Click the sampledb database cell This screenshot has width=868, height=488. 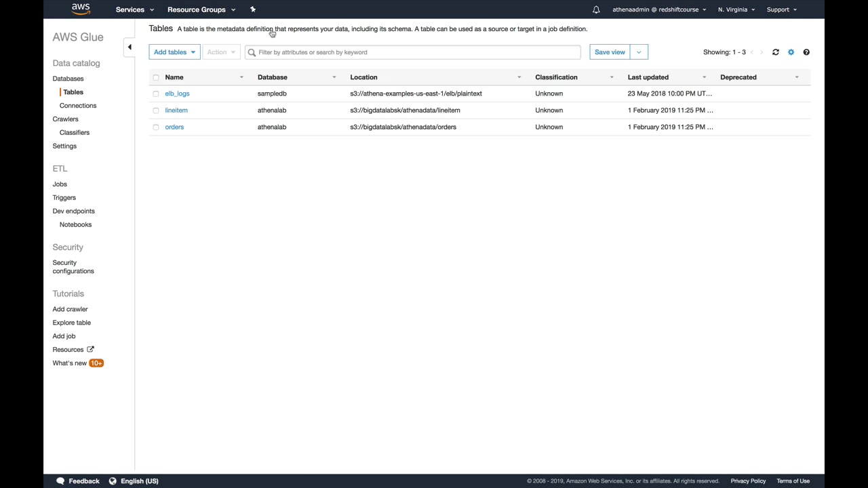pyautogui.click(x=272, y=94)
